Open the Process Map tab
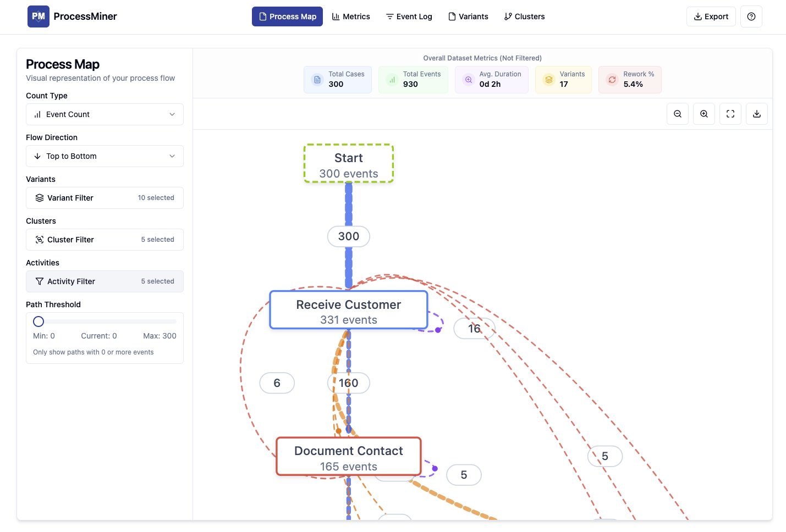Screen dimensions: 786x532 (287, 16)
